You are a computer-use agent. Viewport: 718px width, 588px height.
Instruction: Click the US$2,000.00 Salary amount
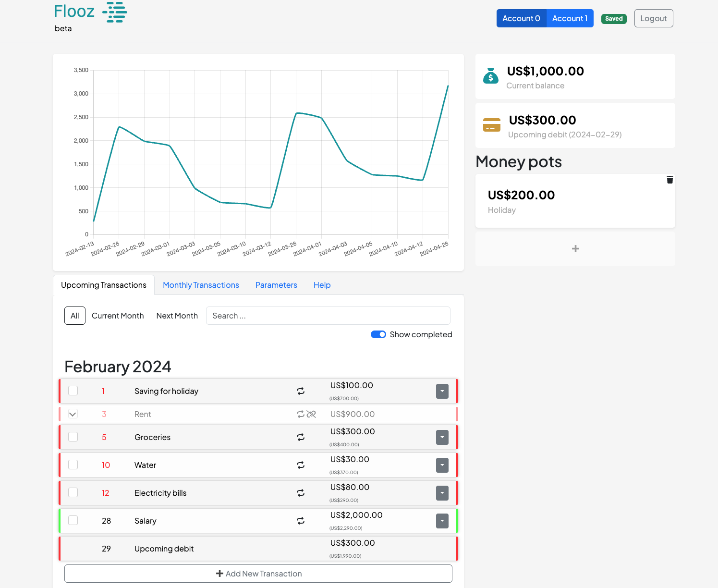point(356,515)
